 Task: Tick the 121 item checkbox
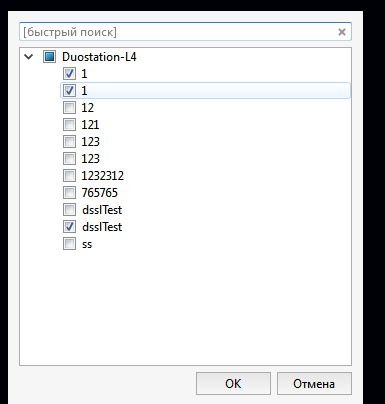69,125
